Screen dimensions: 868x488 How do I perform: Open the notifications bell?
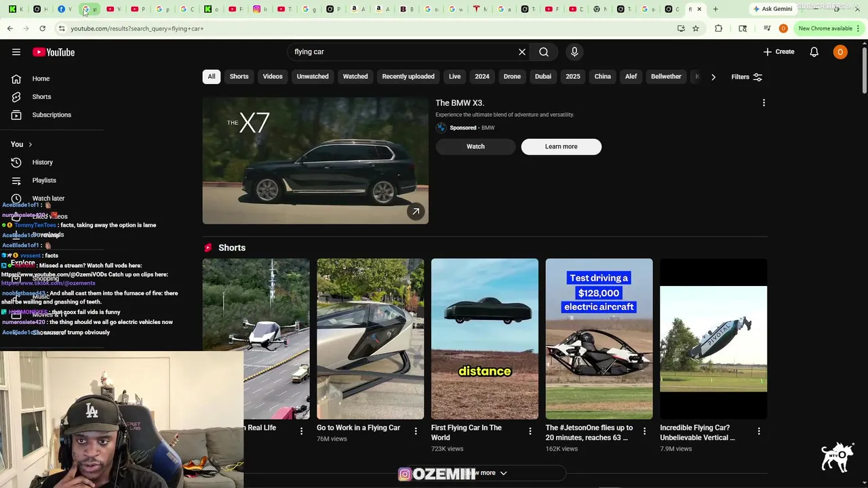pos(814,52)
